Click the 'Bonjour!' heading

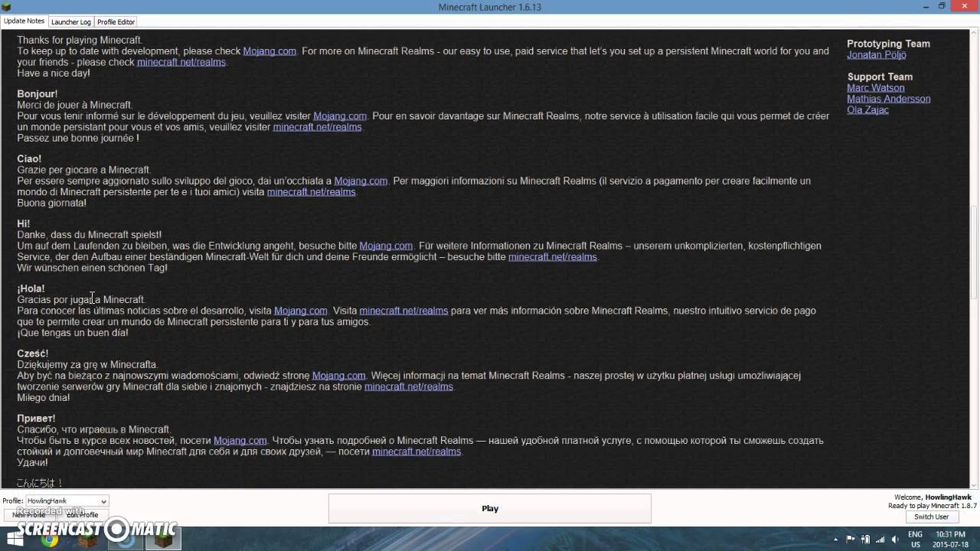click(x=38, y=94)
